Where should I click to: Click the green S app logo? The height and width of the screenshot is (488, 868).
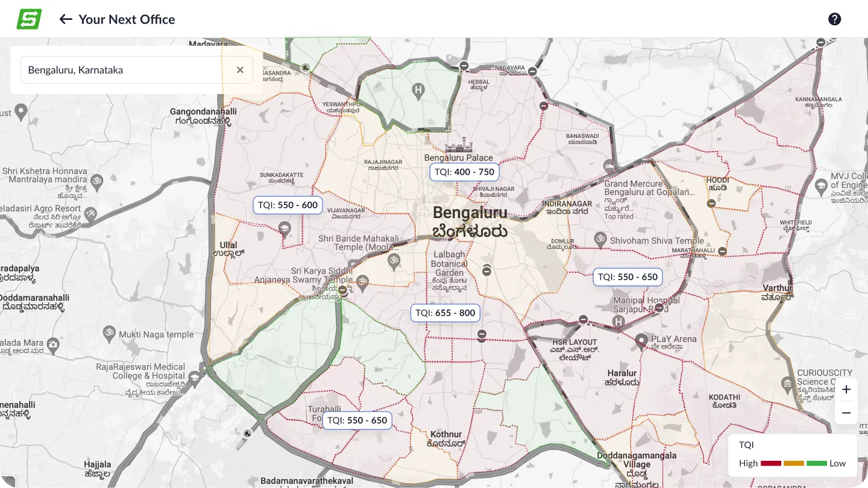click(x=28, y=19)
